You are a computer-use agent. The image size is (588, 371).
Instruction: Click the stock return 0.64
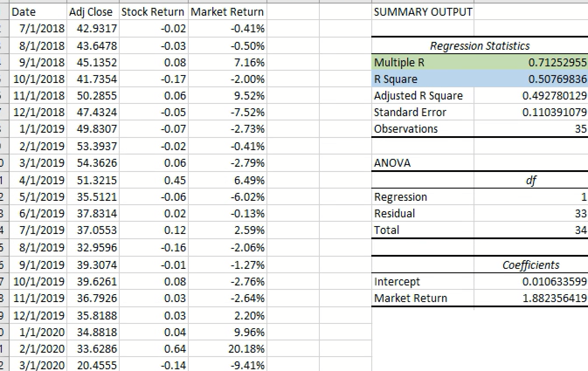pyautogui.click(x=153, y=349)
